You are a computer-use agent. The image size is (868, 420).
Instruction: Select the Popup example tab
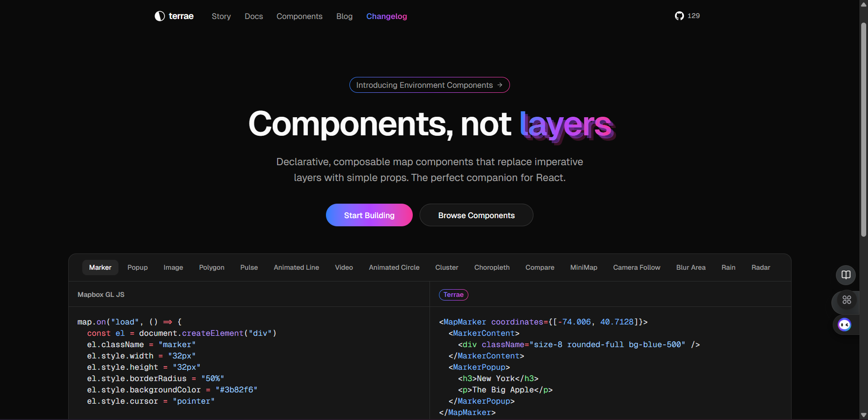[x=137, y=267]
